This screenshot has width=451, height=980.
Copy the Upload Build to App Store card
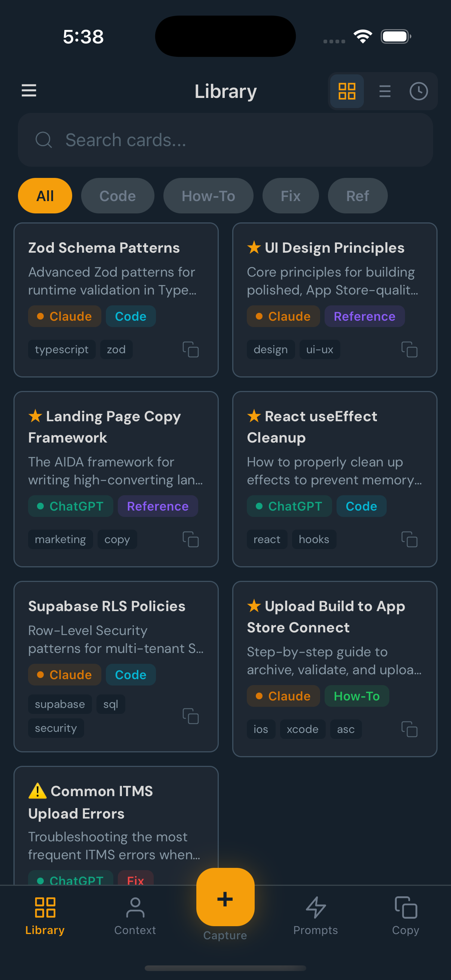pyautogui.click(x=409, y=729)
